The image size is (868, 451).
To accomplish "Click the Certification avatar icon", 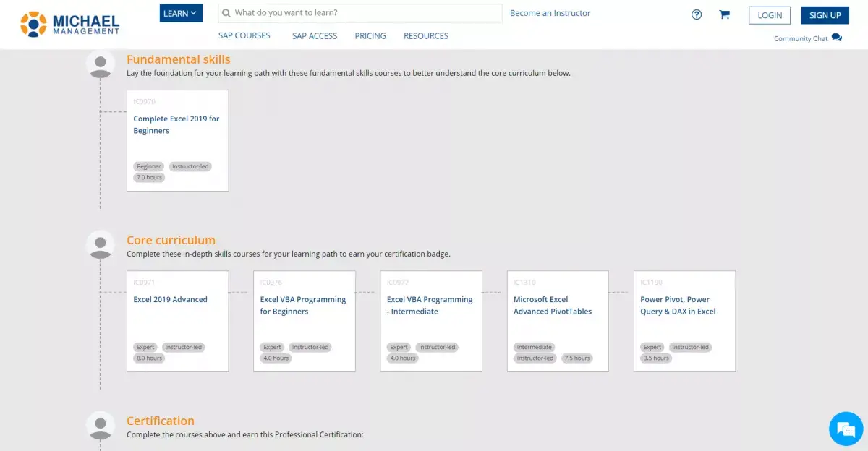I will 101,426.
